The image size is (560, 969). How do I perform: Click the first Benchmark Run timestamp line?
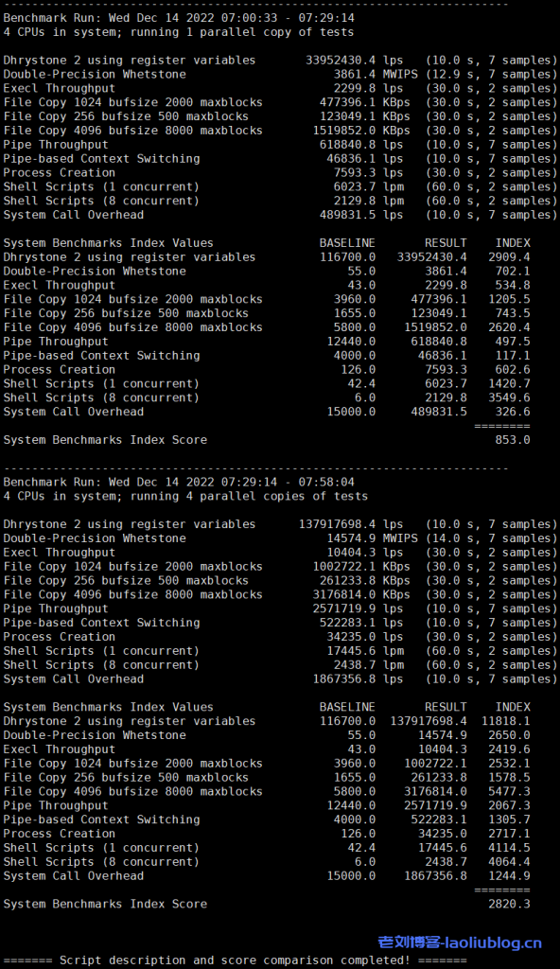click(x=179, y=18)
